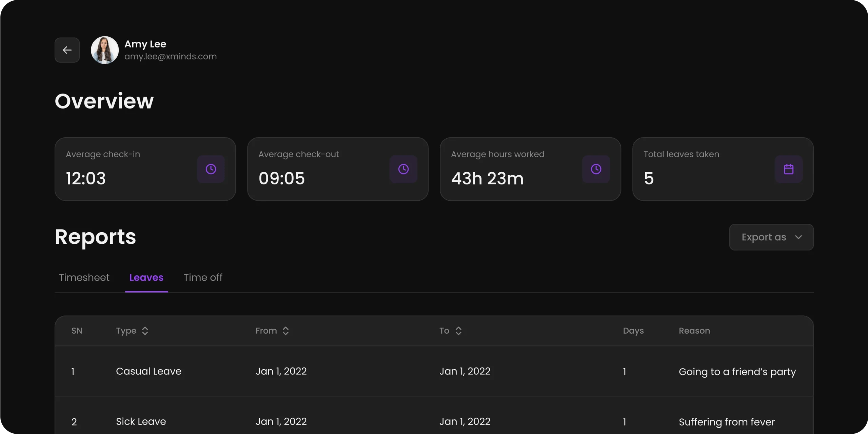Sort the table by From date

pos(285,331)
